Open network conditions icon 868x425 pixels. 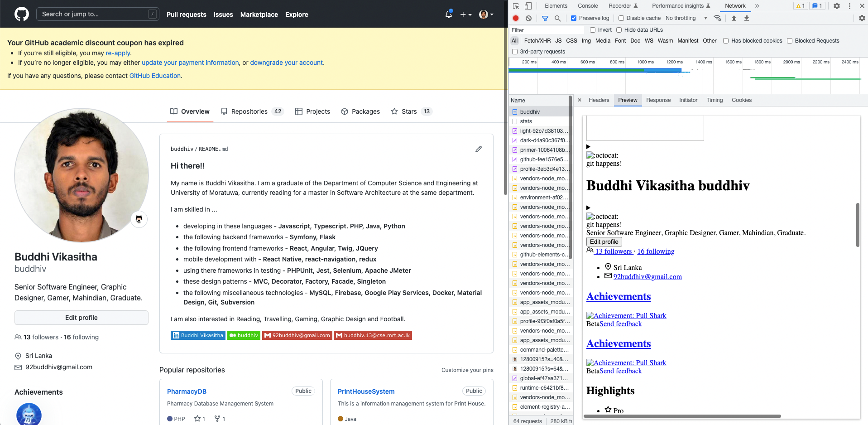click(x=718, y=18)
